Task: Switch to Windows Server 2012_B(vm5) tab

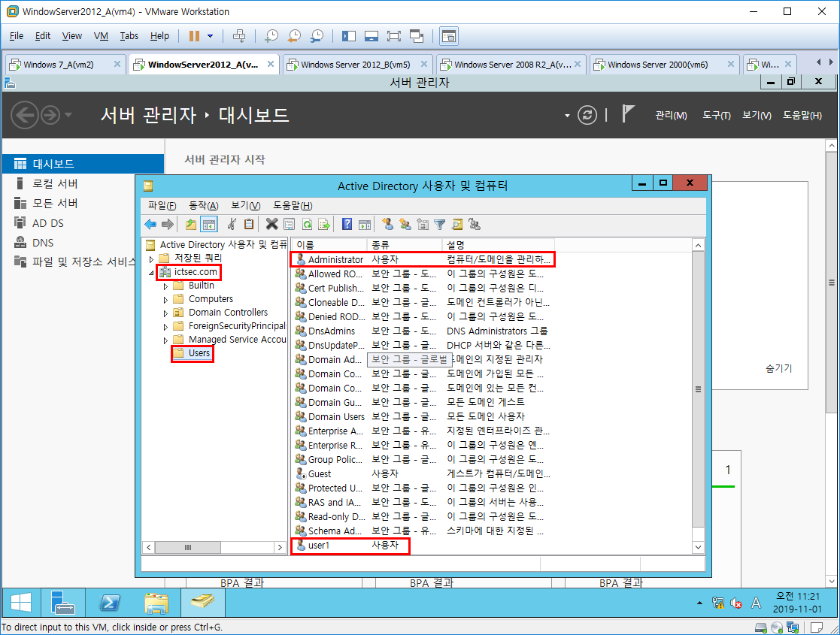Action: coord(356,64)
